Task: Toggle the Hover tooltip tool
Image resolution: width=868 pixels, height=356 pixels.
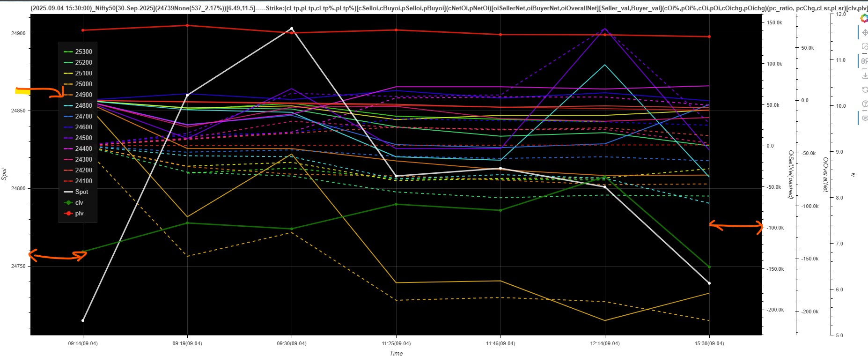Action: [x=864, y=118]
